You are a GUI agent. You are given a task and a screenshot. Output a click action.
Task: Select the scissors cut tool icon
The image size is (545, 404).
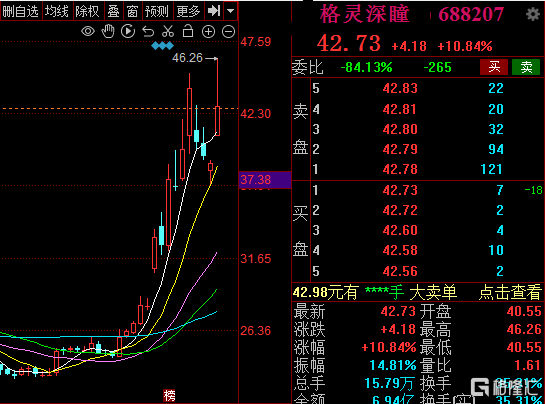(168, 31)
